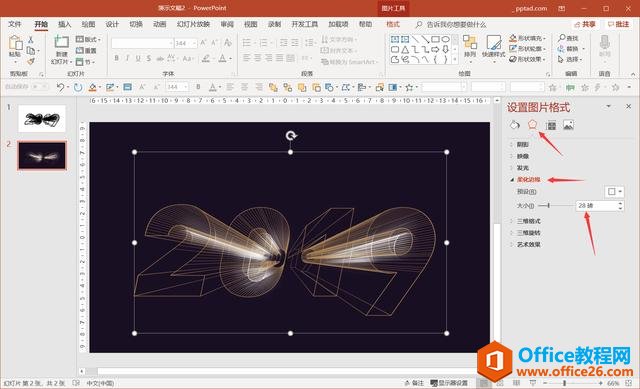Viewport: 640px width, 389px height.
Task: Switch to the 插入 ribbon tab
Action: click(64, 24)
